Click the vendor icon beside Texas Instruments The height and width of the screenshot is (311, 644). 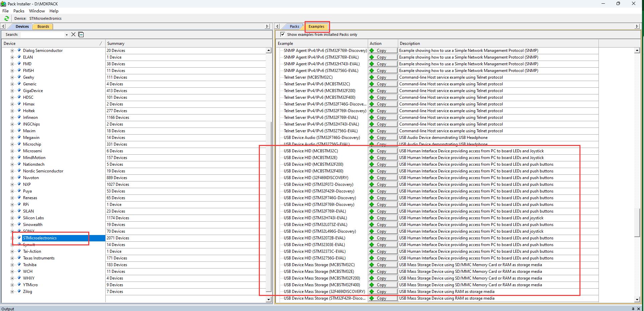pos(19,258)
